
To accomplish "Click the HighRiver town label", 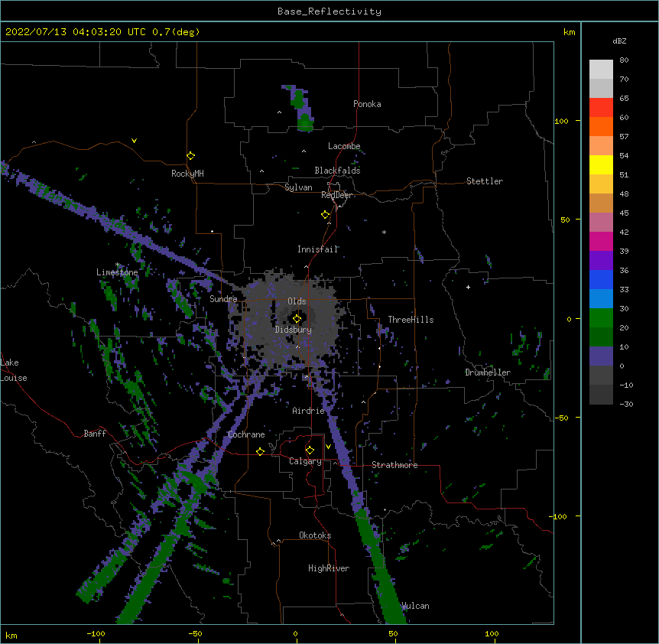I will tap(328, 568).
